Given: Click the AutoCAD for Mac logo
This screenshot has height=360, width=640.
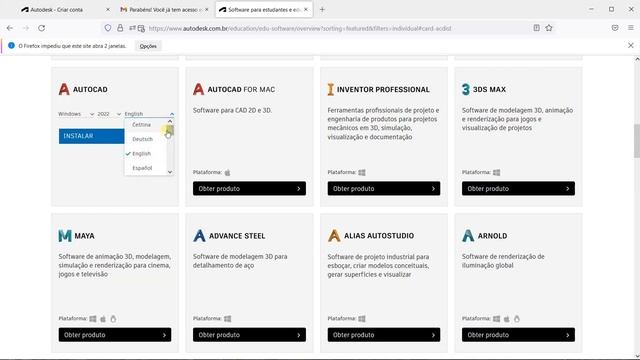Looking at the screenshot, I should pos(198,89).
